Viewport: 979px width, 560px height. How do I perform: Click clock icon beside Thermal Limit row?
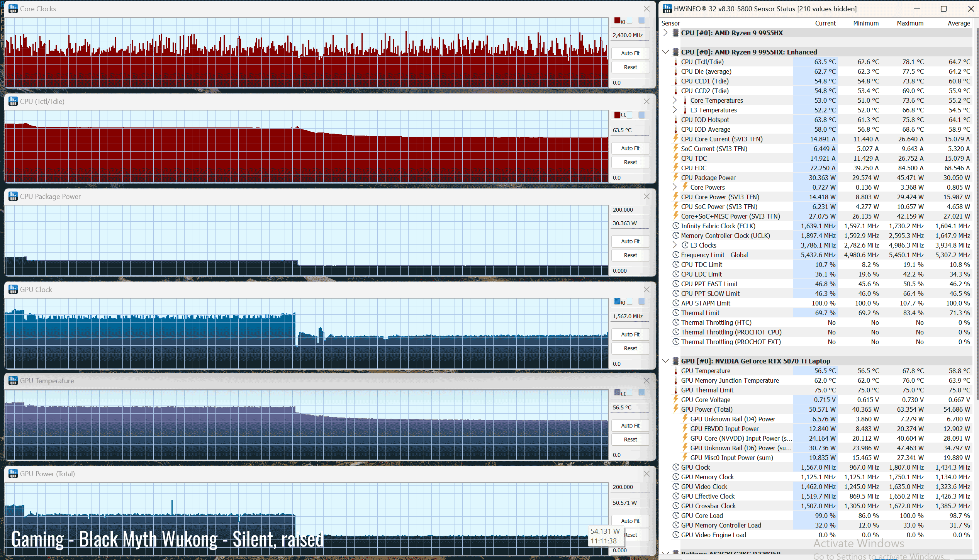point(676,313)
